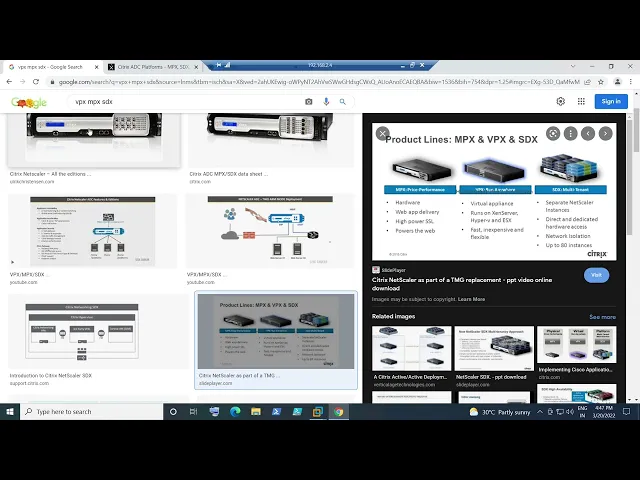Close the Citrix ADC Platforms tab

pos(196,67)
